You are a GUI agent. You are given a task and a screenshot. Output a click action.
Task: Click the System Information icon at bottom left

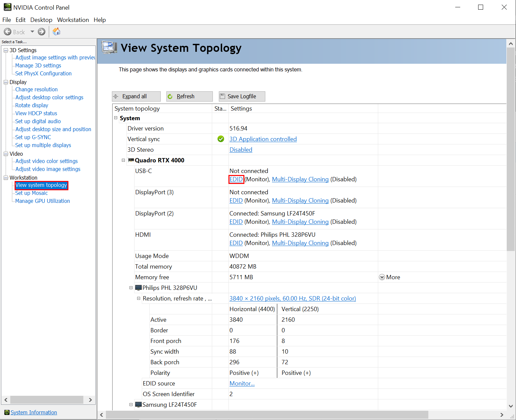(x=7, y=412)
